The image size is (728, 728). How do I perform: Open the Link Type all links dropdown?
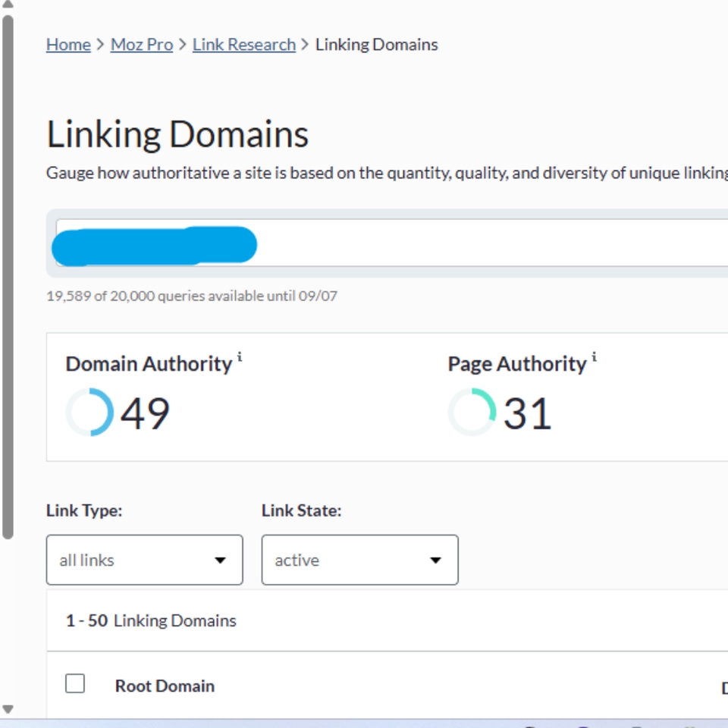click(143, 560)
